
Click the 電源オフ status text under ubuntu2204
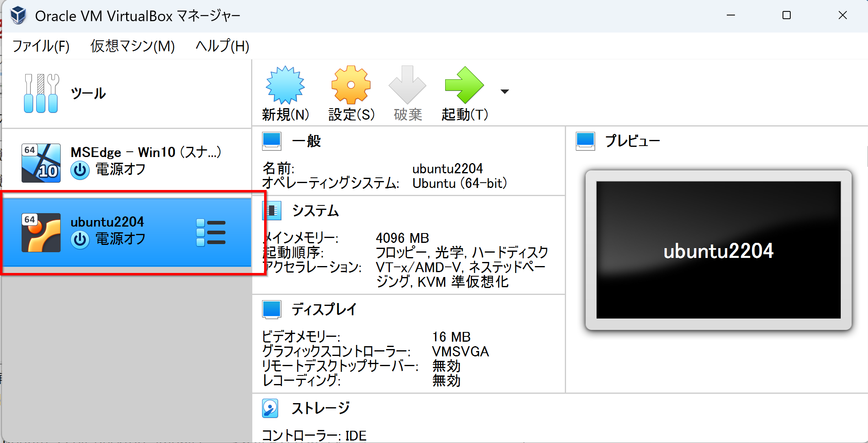[x=120, y=239]
